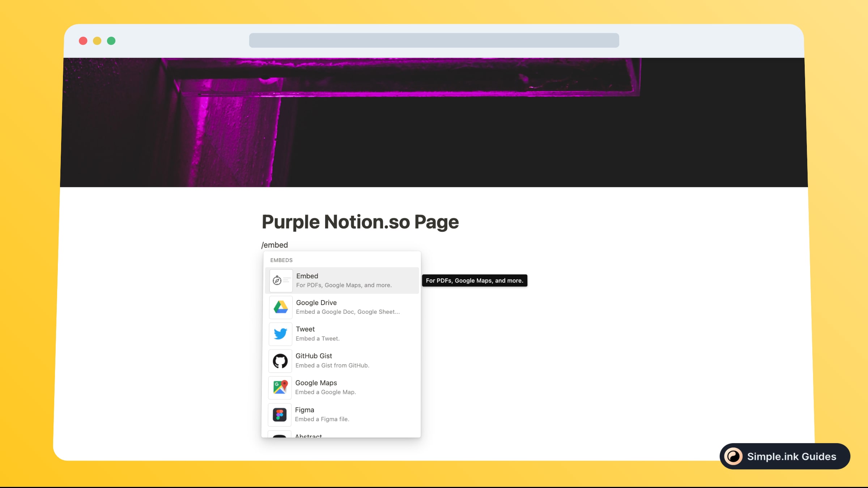The width and height of the screenshot is (868, 488).
Task: Click "Embed a Gist from GitHub." description
Action: click(x=332, y=365)
